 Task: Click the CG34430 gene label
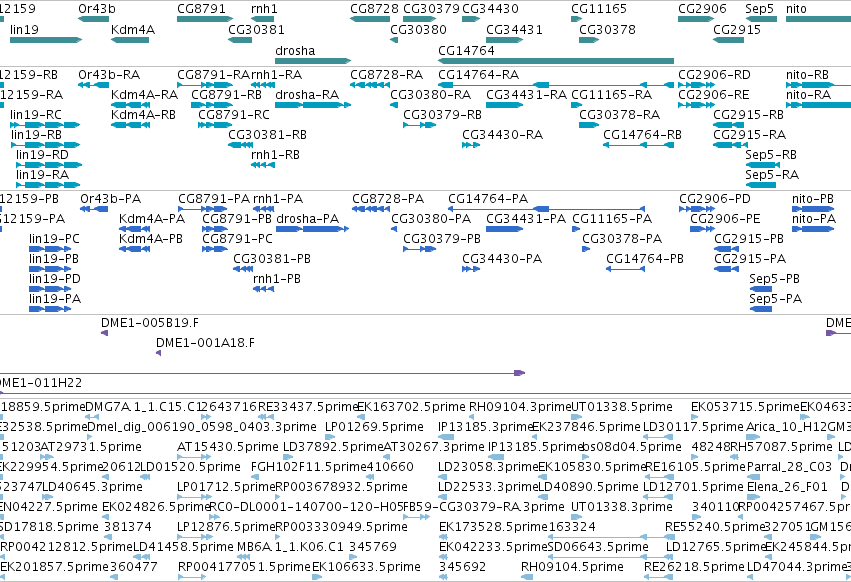pos(490,9)
